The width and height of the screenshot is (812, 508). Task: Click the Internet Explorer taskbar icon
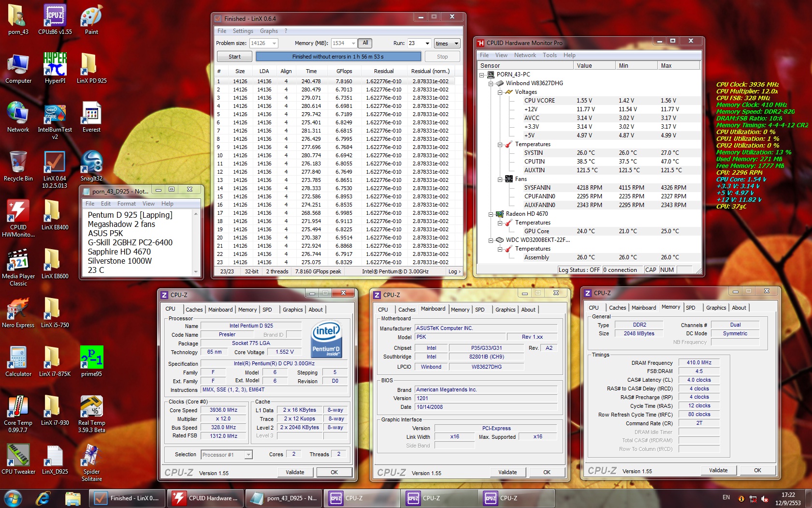(x=43, y=498)
